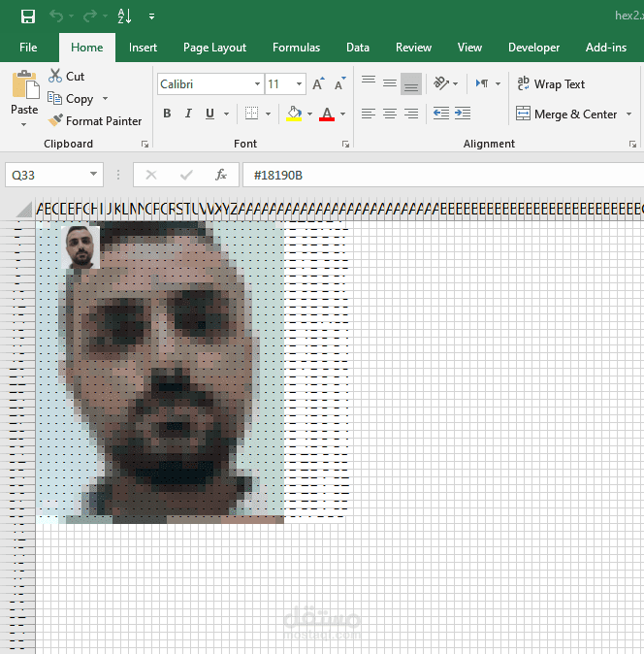
Task: Click Align Left icon
Action: 369,114
